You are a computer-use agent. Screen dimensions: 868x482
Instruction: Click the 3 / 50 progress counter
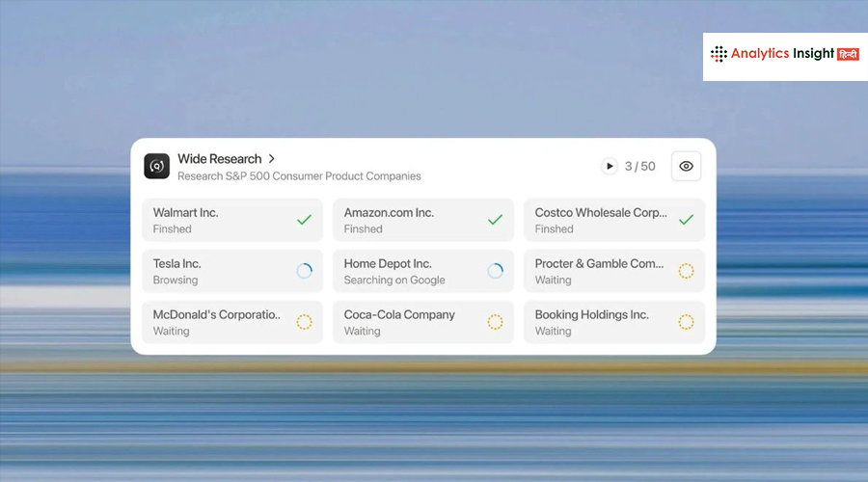(x=640, y=167)
